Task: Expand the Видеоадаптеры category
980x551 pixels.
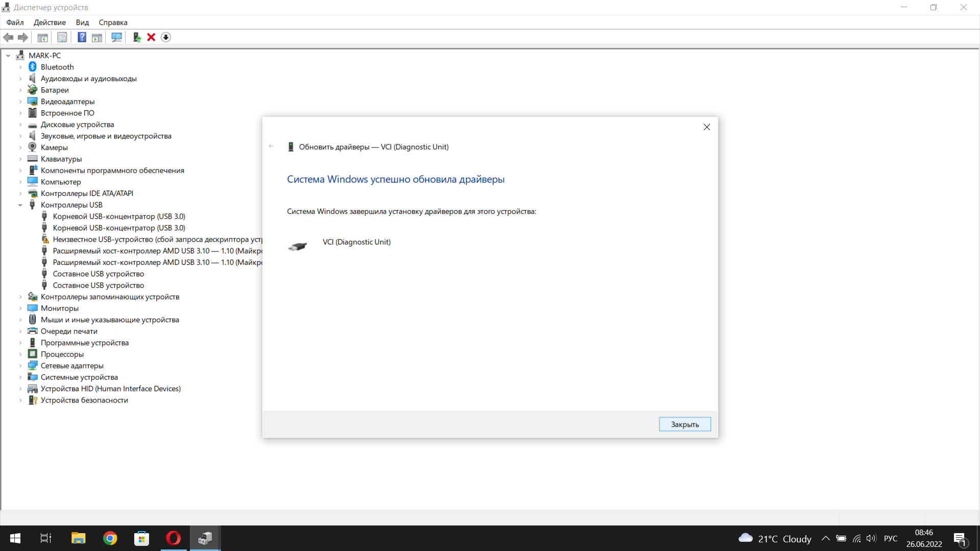Action: tap(20, 102)
